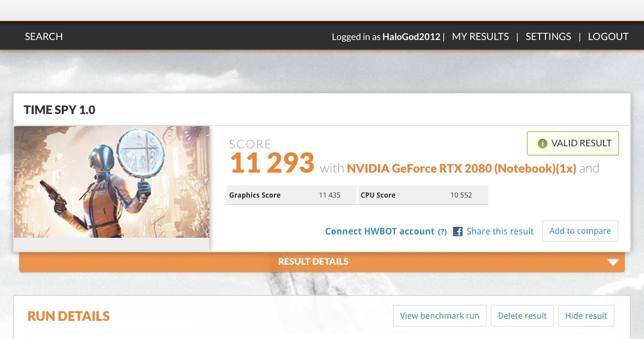Image resolution: width=644 pixels, height=339 pixels.
Task: Click Graphics Score value 11 435
Action: 330,195
